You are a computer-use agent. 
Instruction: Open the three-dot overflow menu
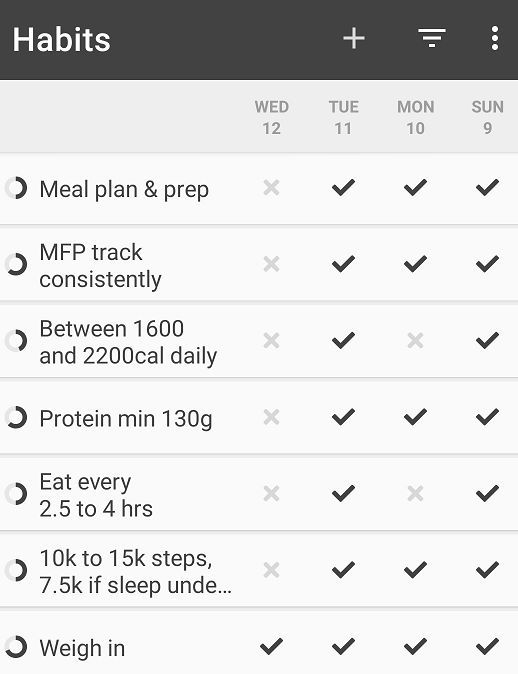click(x=495, y=38)
